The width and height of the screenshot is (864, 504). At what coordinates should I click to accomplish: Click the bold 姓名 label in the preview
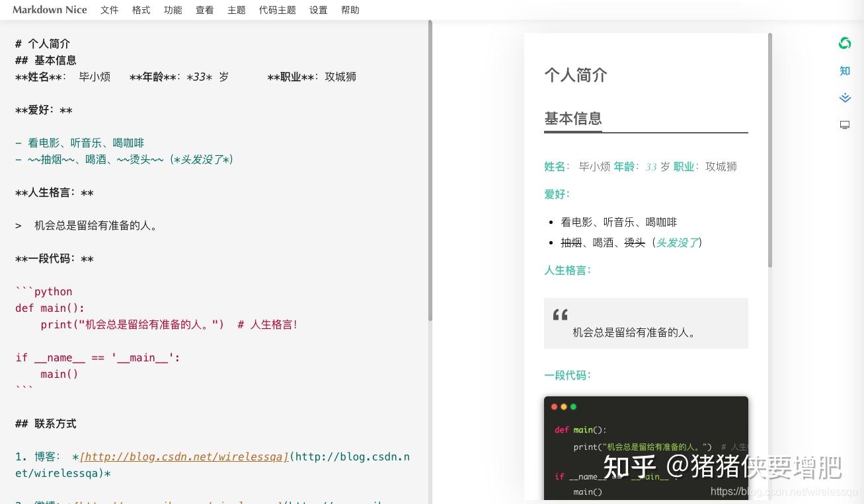click(555, 166)
